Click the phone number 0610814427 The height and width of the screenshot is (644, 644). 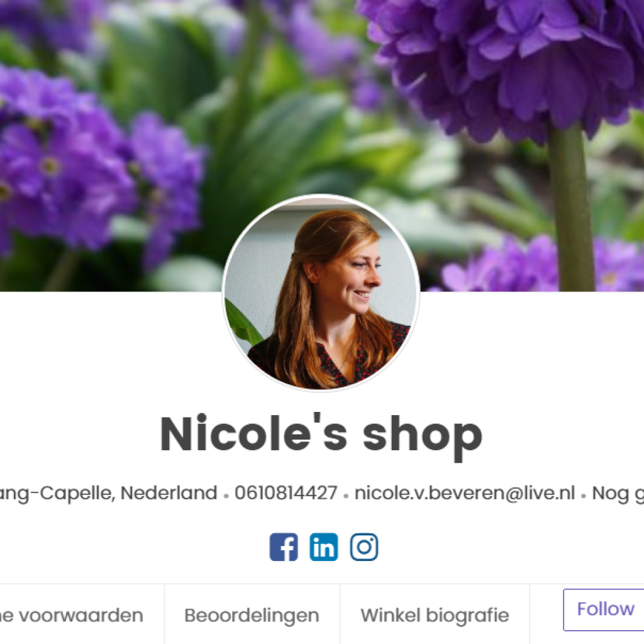(x=286, y=492)
